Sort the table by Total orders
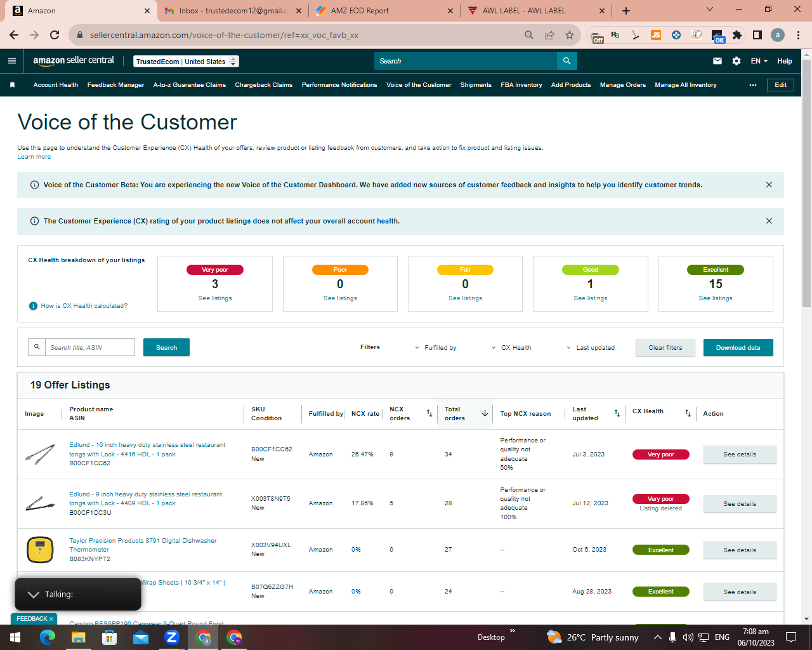This screenshot has height=650, width=812. coord(485,413)
